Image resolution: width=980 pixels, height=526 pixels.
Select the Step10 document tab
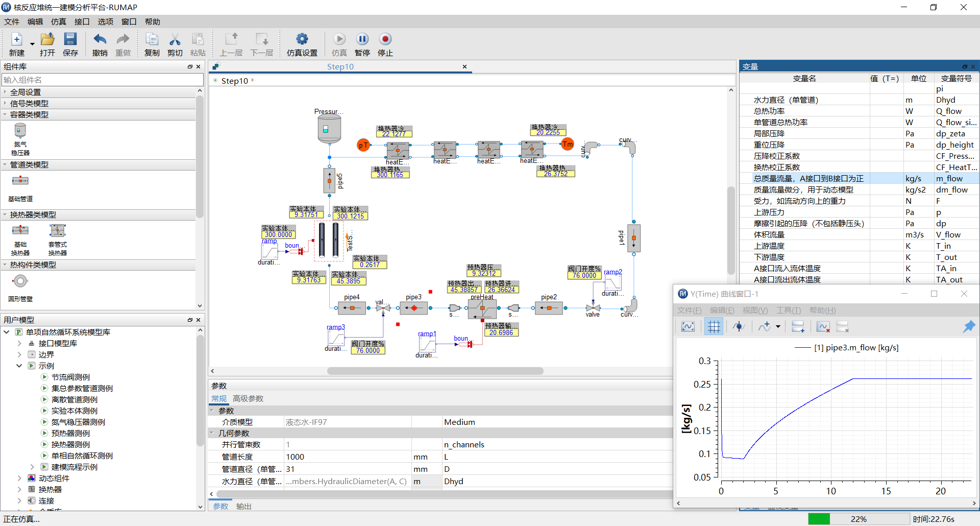pos(340,66)
